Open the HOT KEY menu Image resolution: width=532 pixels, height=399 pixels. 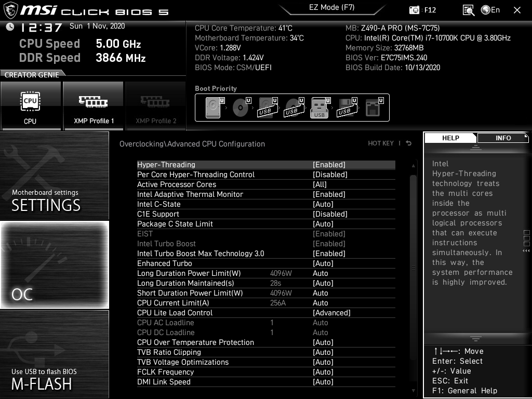(x=381, y=143)
